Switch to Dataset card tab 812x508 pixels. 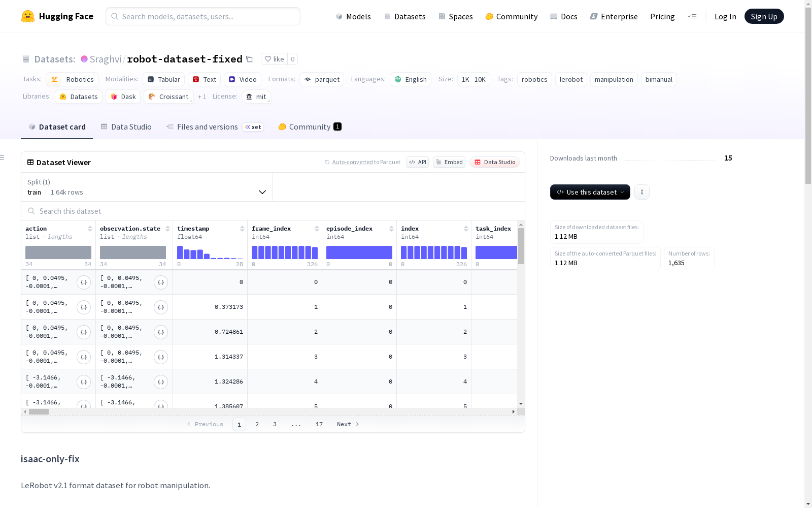(57, 127)
